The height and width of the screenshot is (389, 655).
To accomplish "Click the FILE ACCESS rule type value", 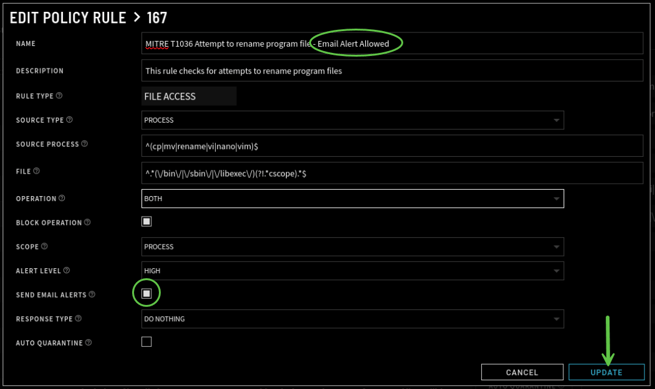I will (189, 97).
